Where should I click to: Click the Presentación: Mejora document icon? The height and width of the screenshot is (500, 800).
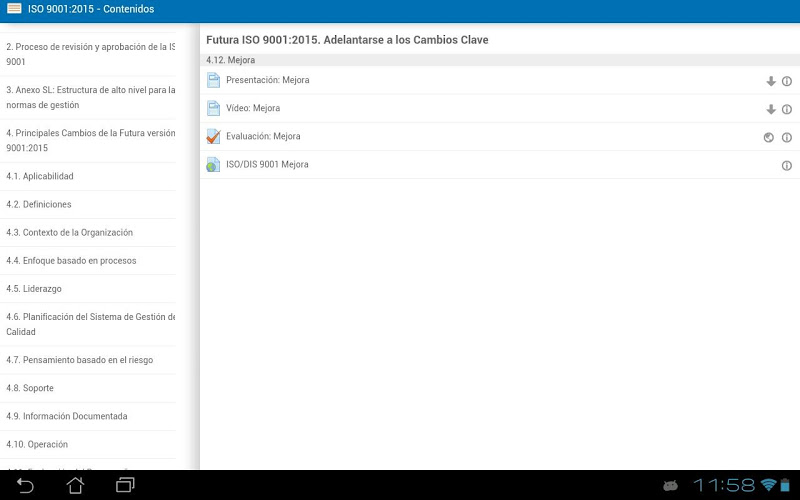[213, 80]
